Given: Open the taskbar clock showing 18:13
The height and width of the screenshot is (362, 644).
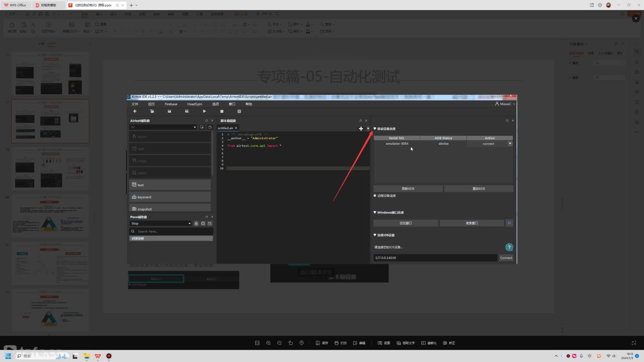Looking at the screenshot, I should tap(627, 356).
